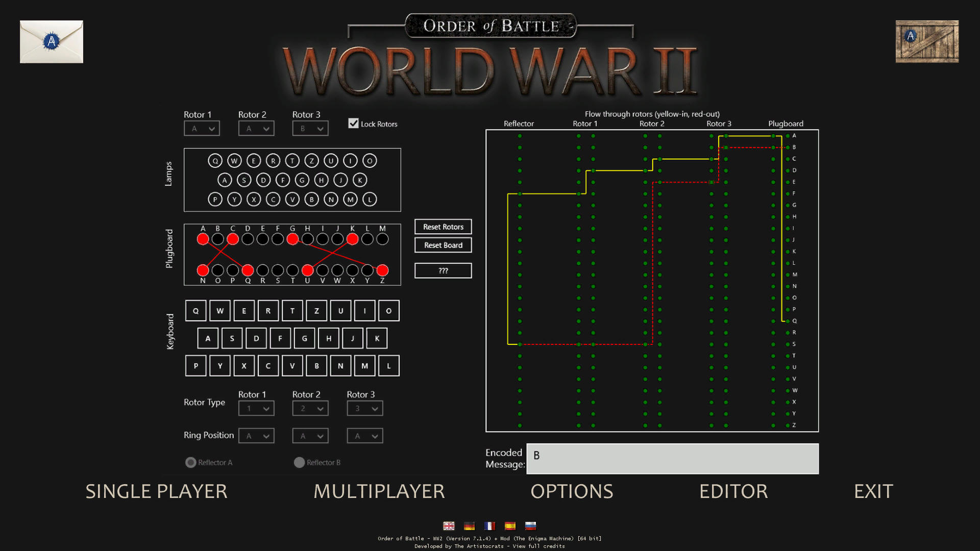Toggle plugboard socket N
This screenshot has height=551, width=980.
click(x=203, y=270)
